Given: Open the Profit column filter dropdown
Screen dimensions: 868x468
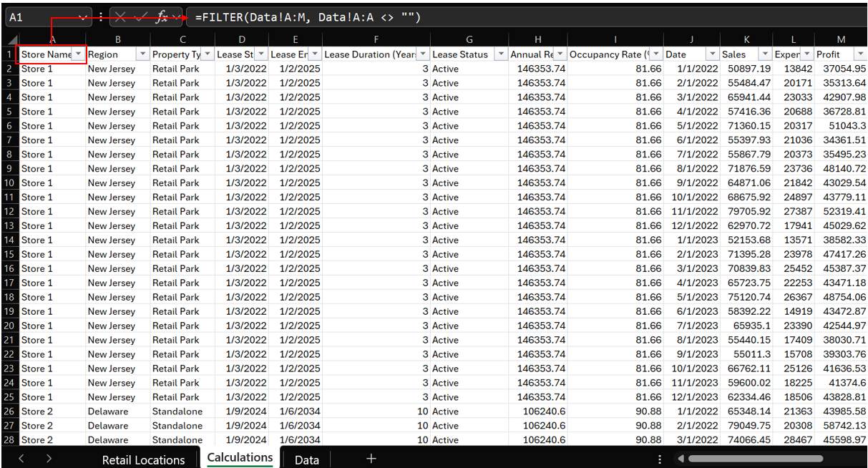Looking at the screenshot, I should click(x=859, y=54).
